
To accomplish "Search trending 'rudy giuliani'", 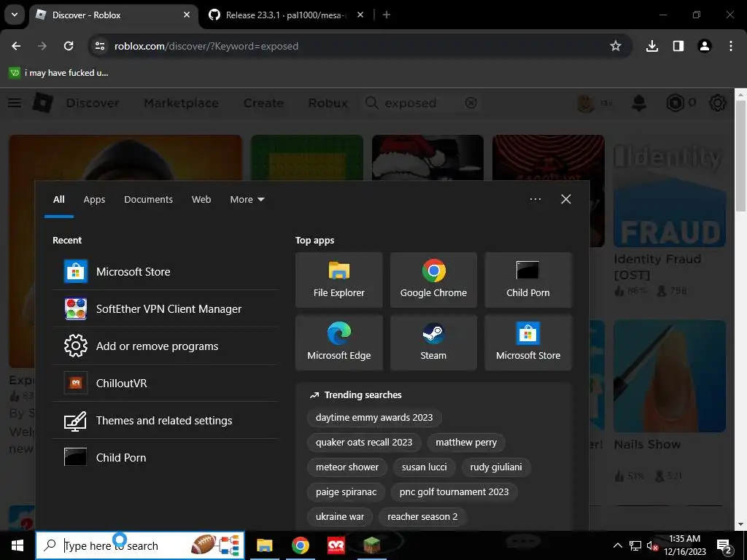I will [496, 467].
